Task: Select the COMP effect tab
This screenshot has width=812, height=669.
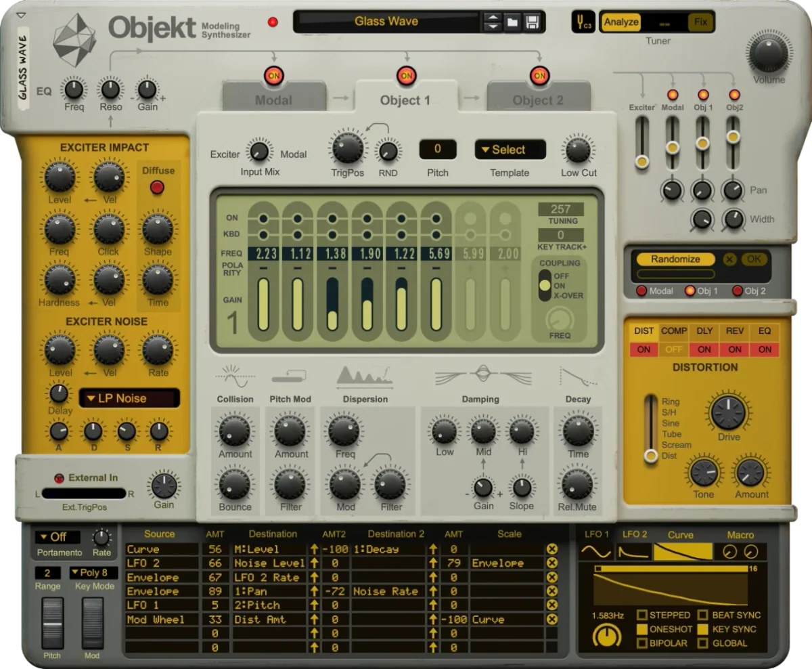Action: coord(674,331)
